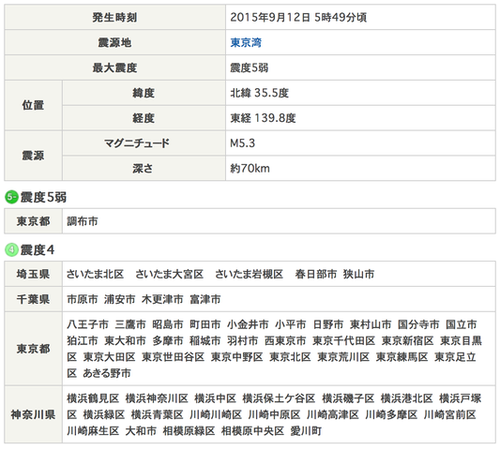Select 横浜神奈川区 in the Kanagawa row
Image resolution: width=500 pixels, height=450 pixels.
click(157, 398)
